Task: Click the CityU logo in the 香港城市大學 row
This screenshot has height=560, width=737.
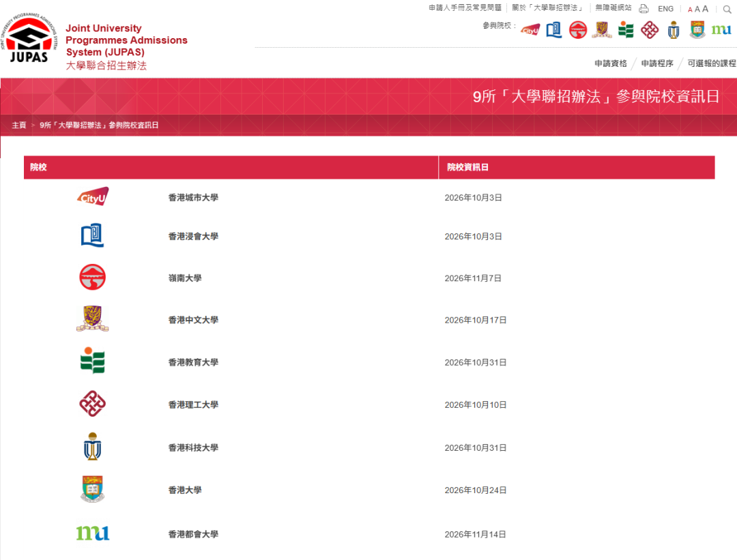Action: coord(93,196)
